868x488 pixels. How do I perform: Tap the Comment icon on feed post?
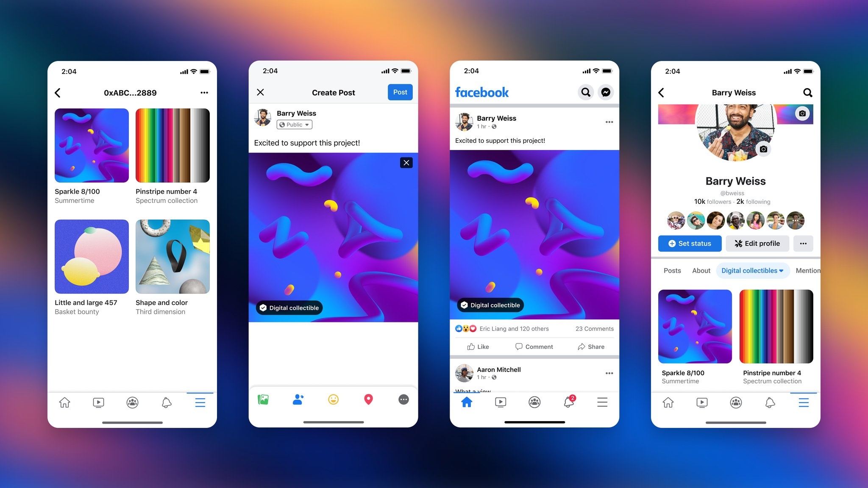pyautogui.click(x=533, y=346)
